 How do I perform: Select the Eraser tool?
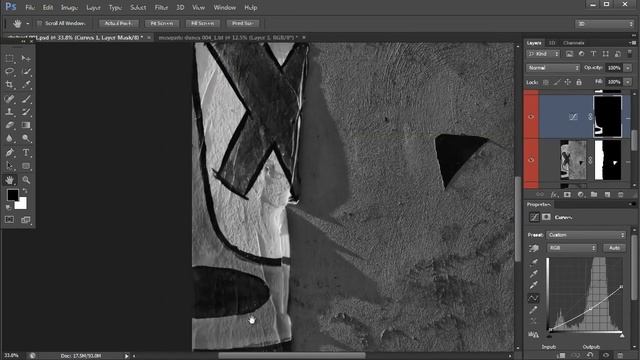9,125
